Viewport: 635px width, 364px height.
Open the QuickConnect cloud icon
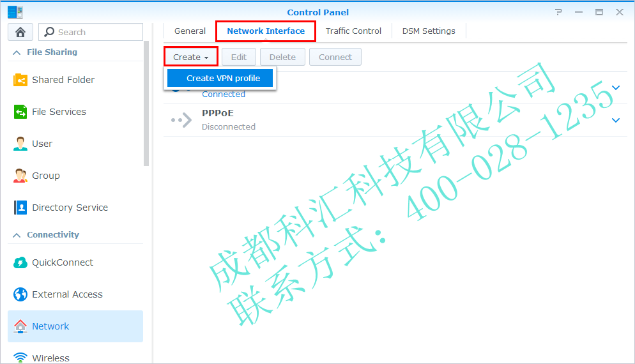(20, 262)
